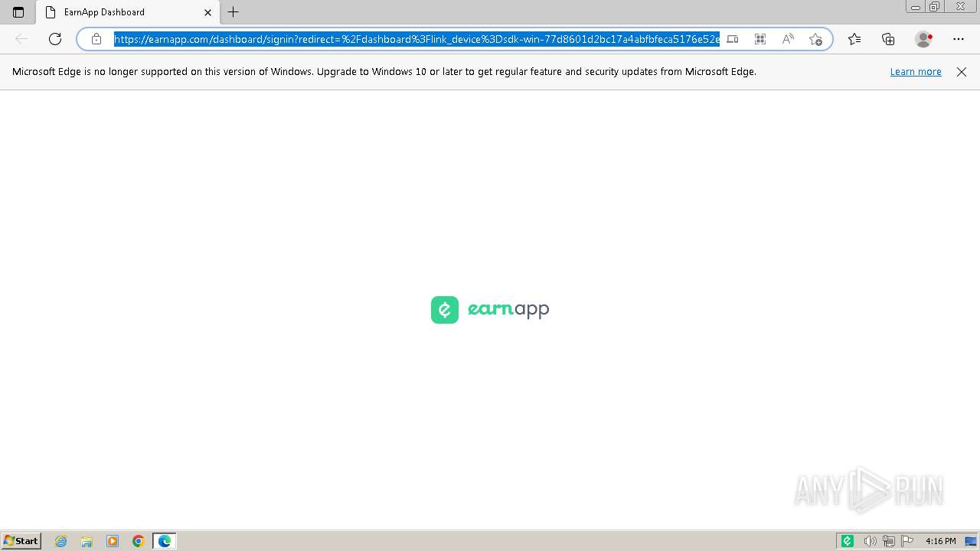Open a new tab with the plus button
Viewport: 980px width, 551px height.
(x=234, y=12)
